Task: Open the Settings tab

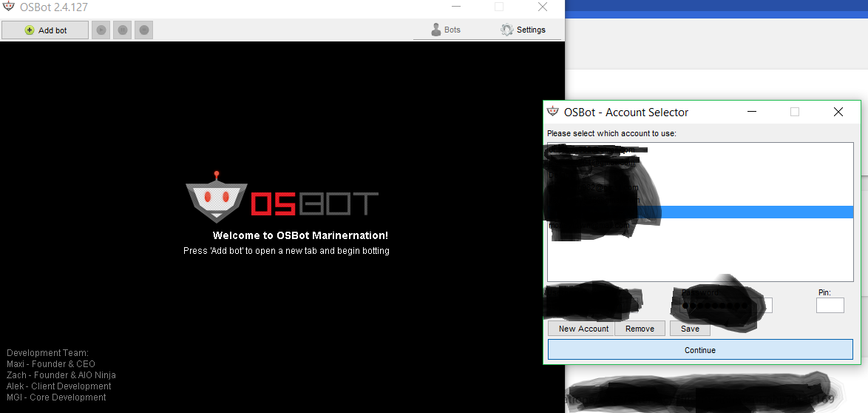Action: [x=523, y=30]
